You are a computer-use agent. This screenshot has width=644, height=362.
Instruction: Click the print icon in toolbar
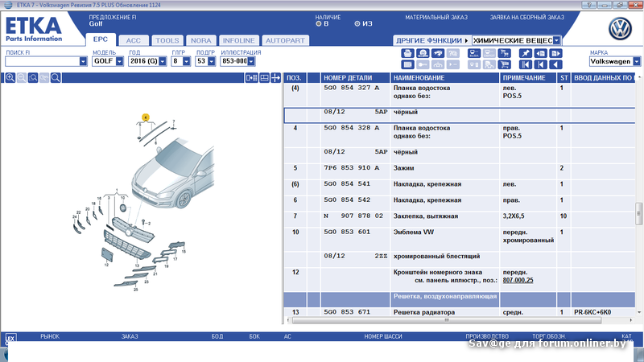(x=408, y=53)
